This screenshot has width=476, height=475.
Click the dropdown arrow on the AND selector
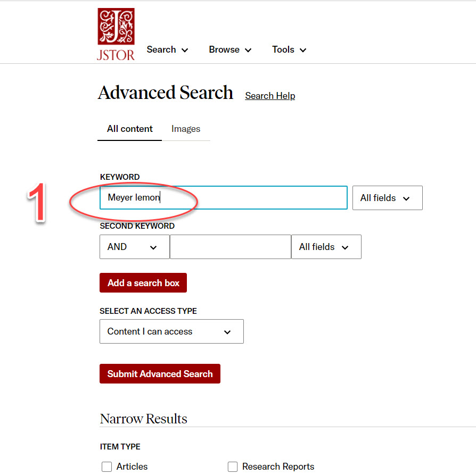[x=154, y=247]
